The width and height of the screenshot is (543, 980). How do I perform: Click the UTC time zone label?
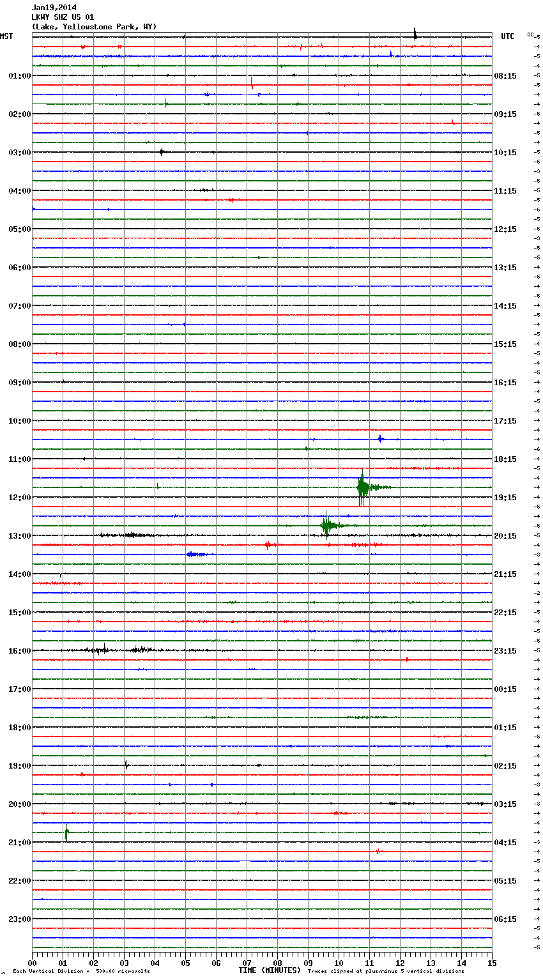pos(508,36)
